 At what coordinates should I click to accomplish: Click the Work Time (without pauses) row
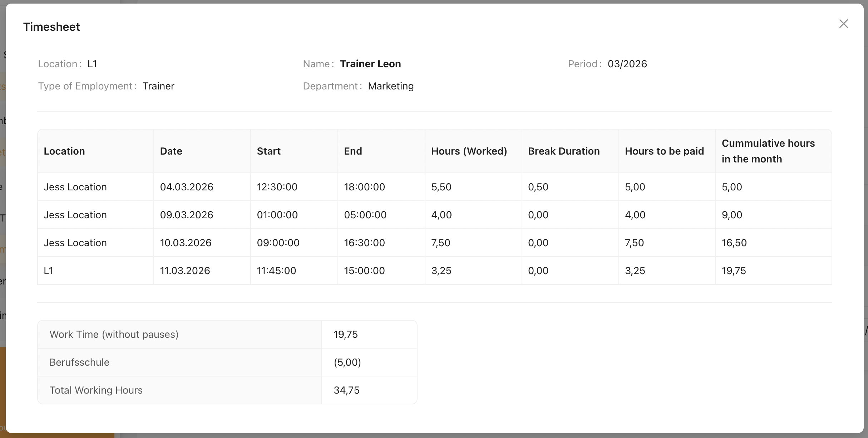[x=114, y=334]
